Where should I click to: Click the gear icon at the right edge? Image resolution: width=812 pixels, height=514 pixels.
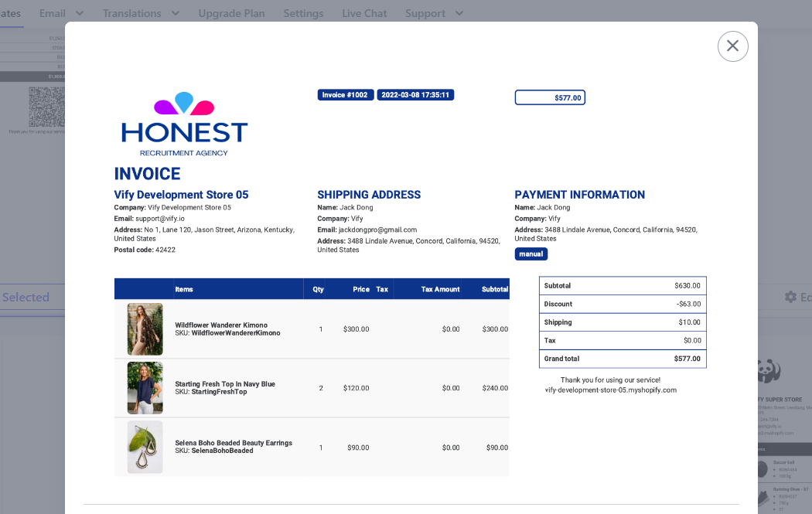pos(790,297)
